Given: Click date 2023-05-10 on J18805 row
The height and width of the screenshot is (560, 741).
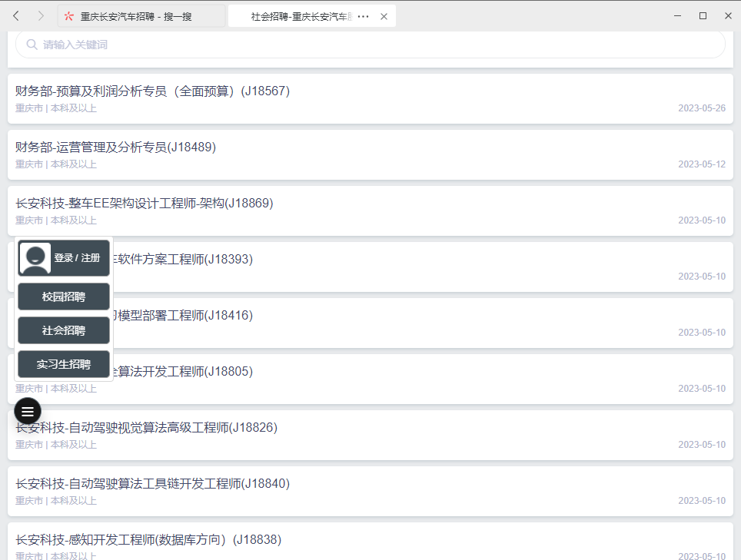Looking at the screenshot, I should tap(702, 389).
